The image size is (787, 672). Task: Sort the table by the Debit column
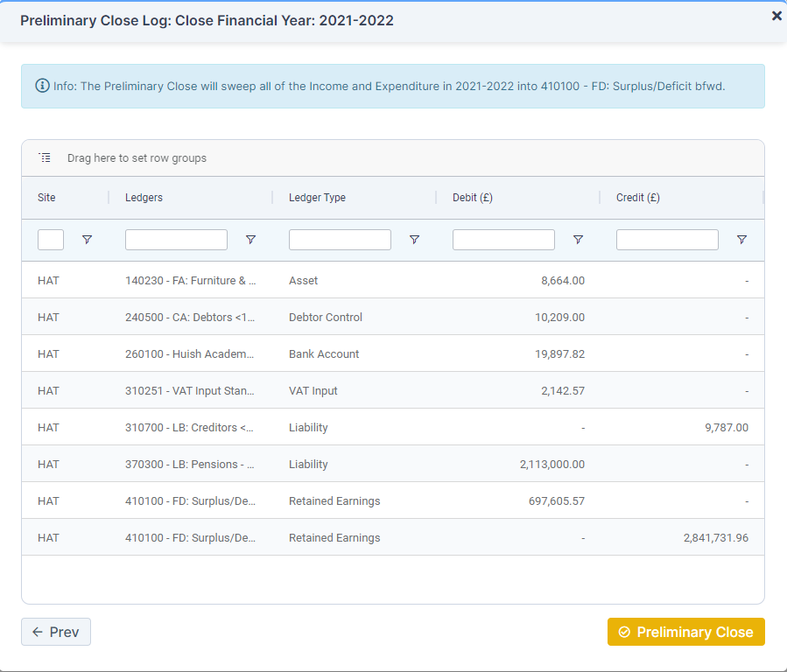[472, 198]
